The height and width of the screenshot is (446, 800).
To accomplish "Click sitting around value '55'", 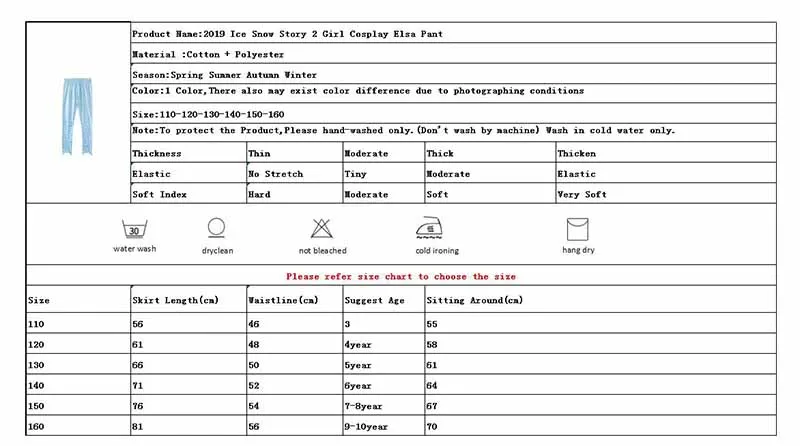I will click(432, 324).
